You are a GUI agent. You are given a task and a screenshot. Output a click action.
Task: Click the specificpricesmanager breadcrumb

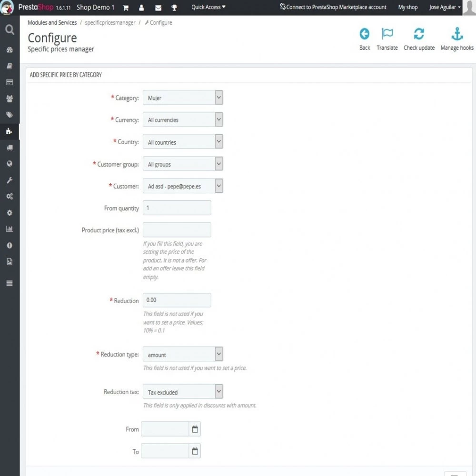pyautogui.click(x=110, y=23)
